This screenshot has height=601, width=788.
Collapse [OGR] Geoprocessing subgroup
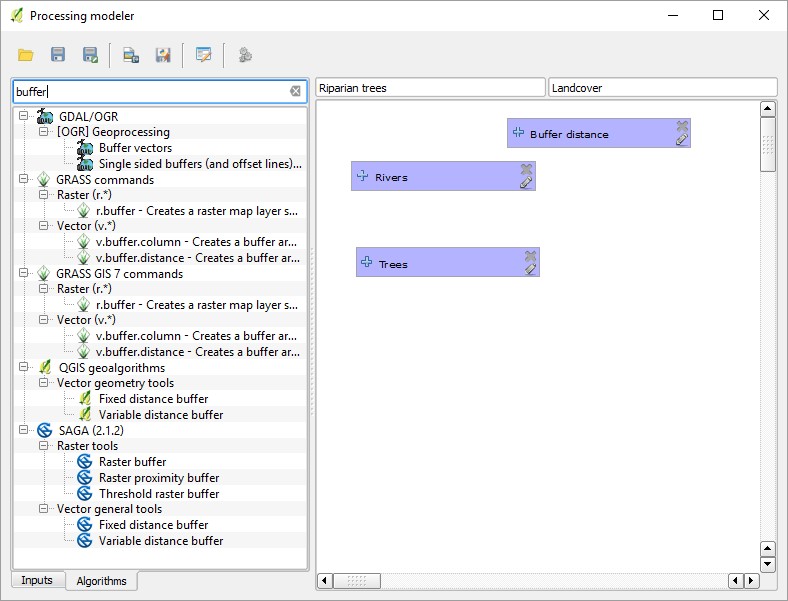pos(44,131)
